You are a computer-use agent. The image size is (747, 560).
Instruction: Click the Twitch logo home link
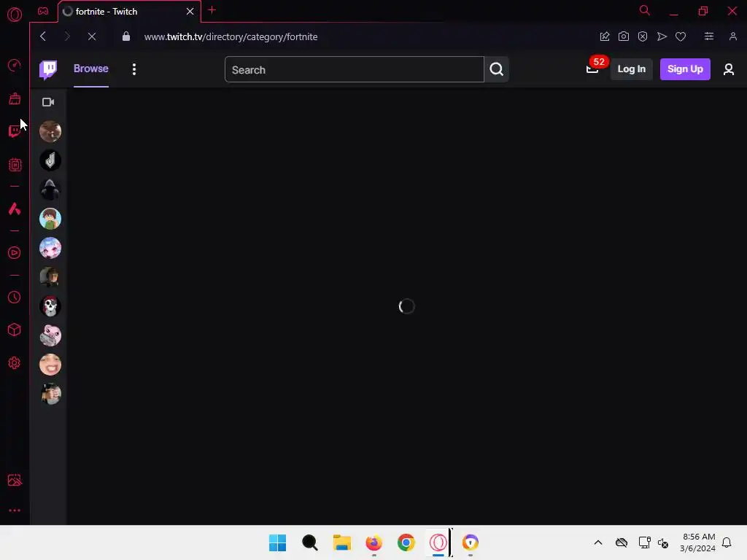click(48, 69)
